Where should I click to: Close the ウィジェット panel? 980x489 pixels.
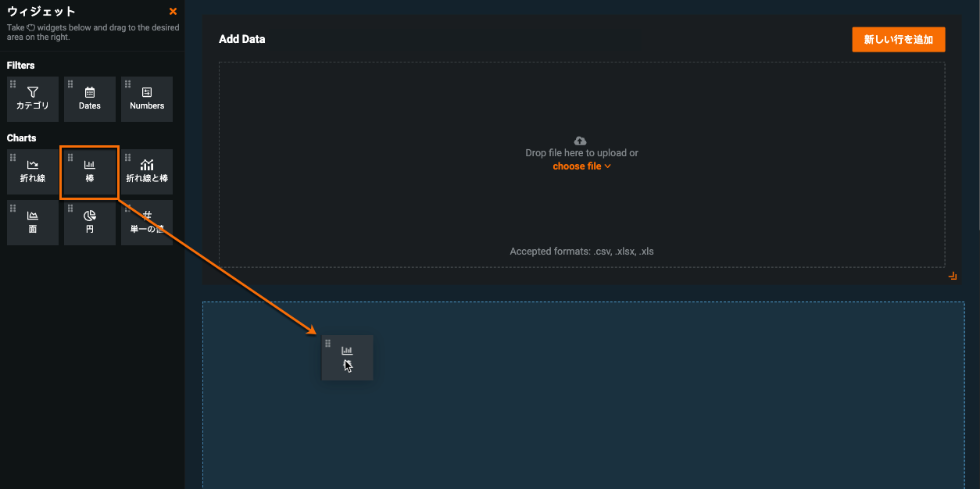pos(173,12)
